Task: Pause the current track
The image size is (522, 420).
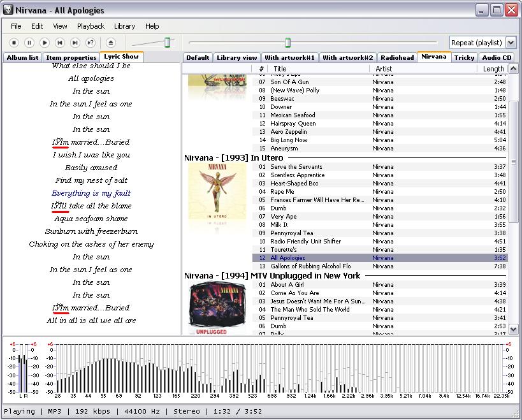Action: pyautogui.click(x=29, y=43)
